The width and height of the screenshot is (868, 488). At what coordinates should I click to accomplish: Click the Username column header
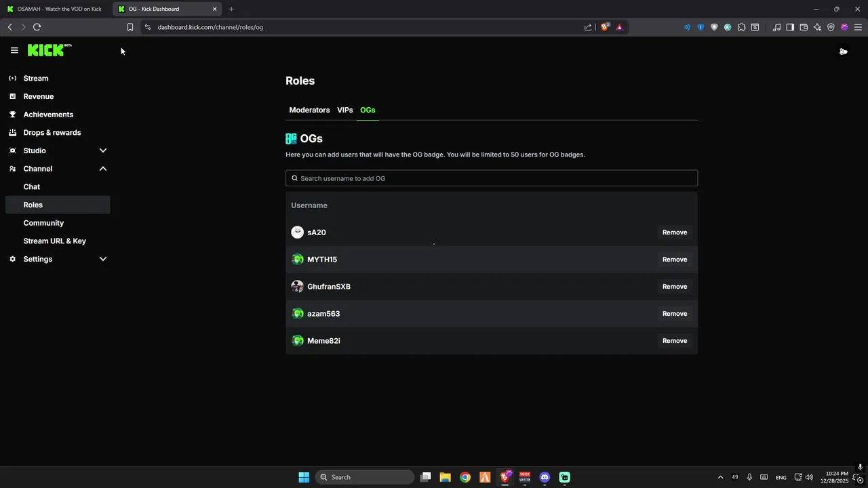coord(309,205)
